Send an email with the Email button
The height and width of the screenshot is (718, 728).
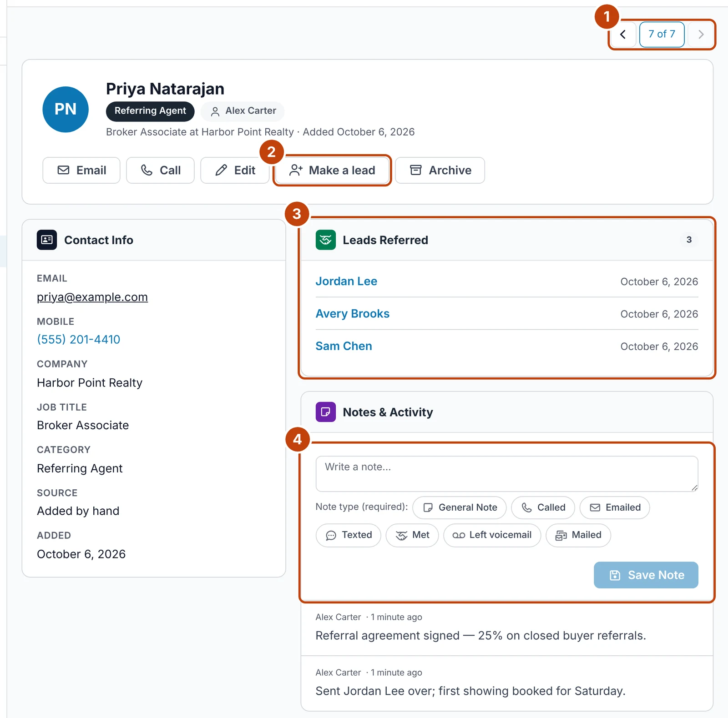(81, 171)
